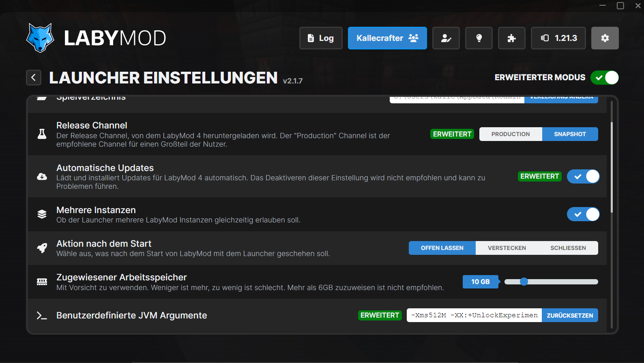Viewport: 644px width, 363px height.
Task: Choose Schliessen launcher action
Action: point(568,248)
